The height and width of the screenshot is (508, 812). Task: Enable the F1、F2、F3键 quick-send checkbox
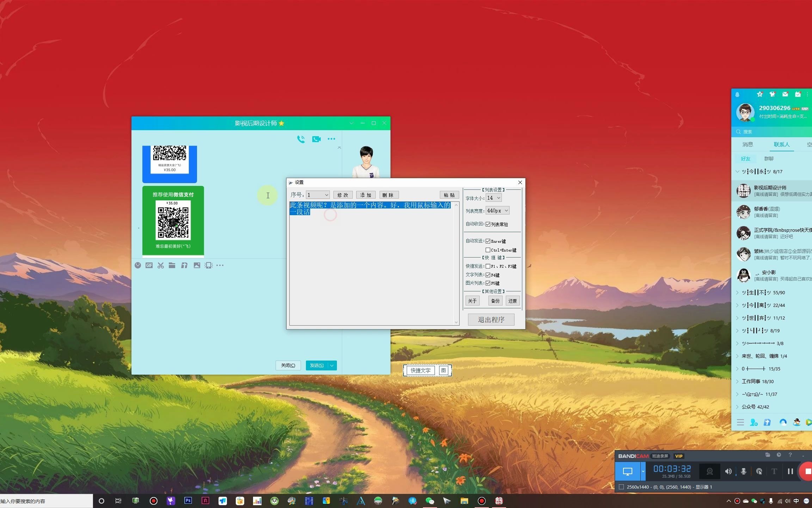pos(488,266)
